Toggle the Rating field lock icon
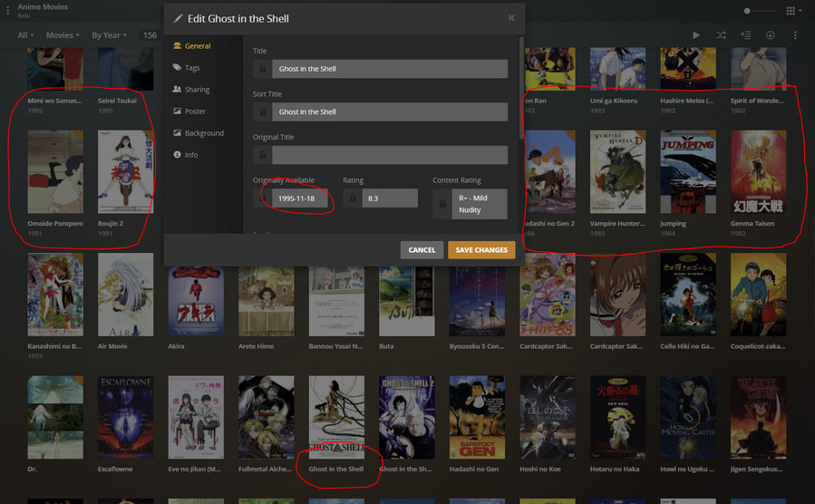The width and height of the screenshot is (815, 504). click(x=353, y=198)
